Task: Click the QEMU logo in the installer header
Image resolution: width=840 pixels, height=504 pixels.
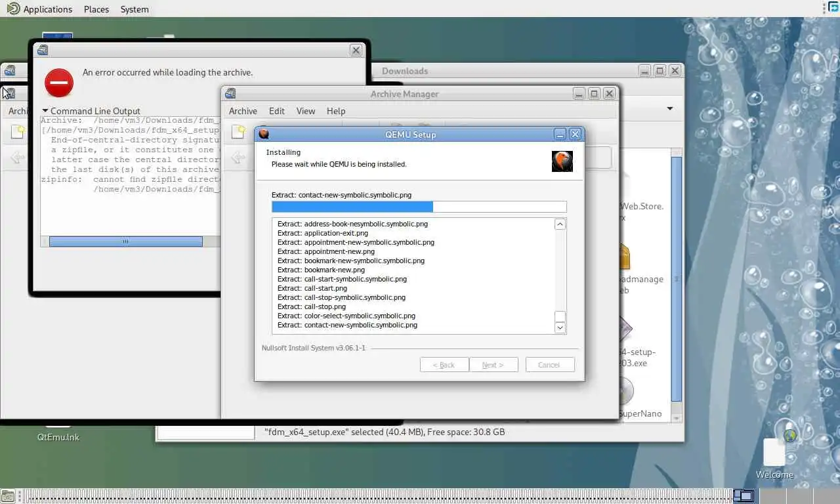Action: click(562, 161)
